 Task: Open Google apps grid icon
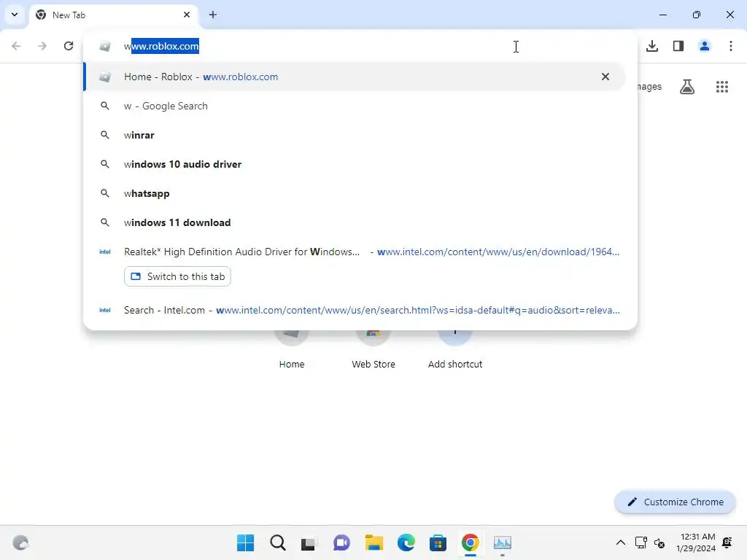(722, 87)
